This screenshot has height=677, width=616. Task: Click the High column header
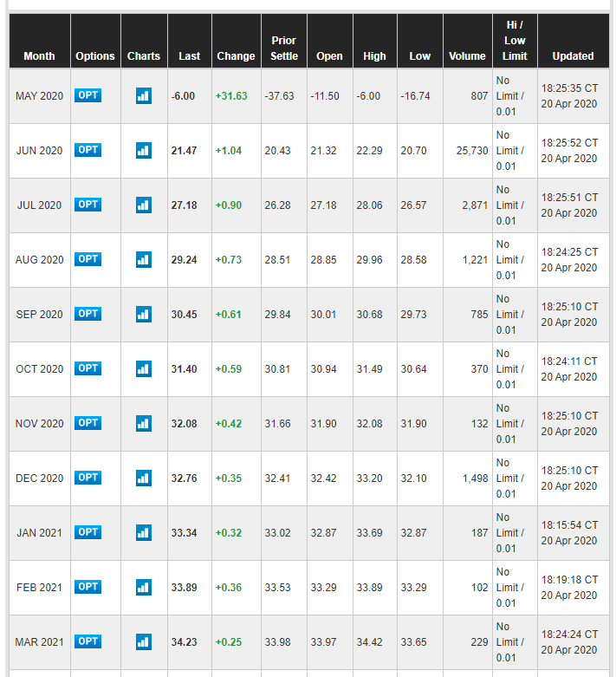tap(374, 41)
